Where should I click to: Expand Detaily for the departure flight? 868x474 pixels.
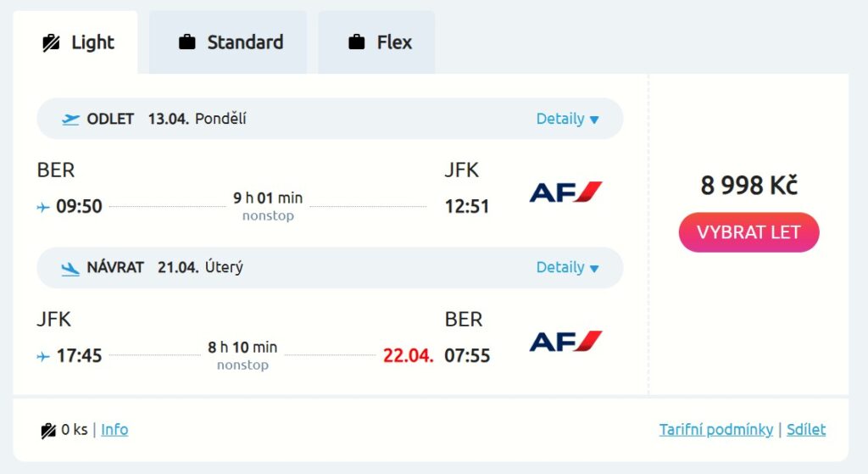[567, 120]
